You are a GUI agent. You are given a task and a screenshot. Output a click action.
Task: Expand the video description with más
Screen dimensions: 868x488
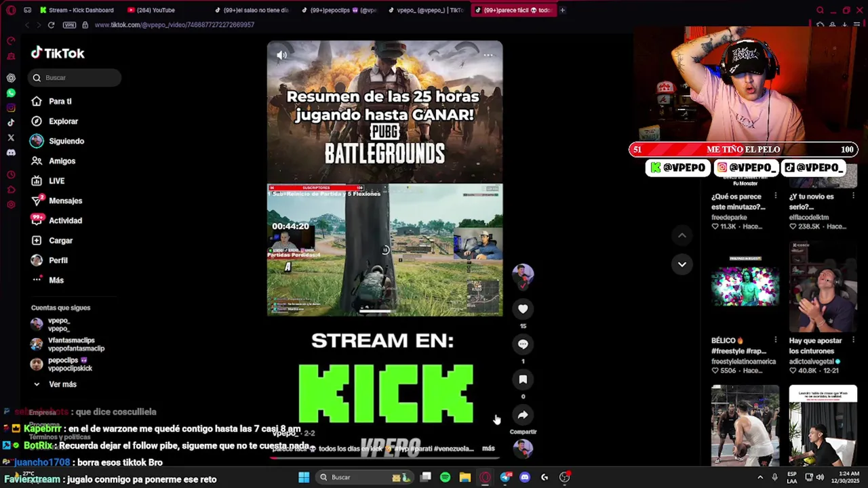(x=488, y=449)
